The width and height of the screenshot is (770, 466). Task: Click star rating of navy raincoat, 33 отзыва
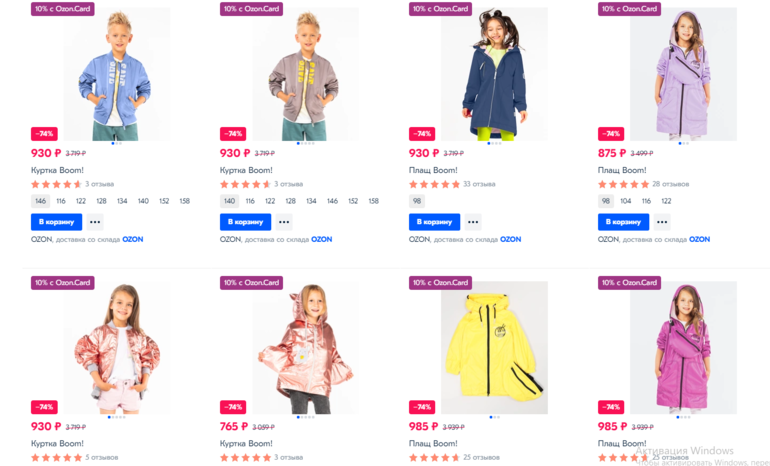pos(434,184)
